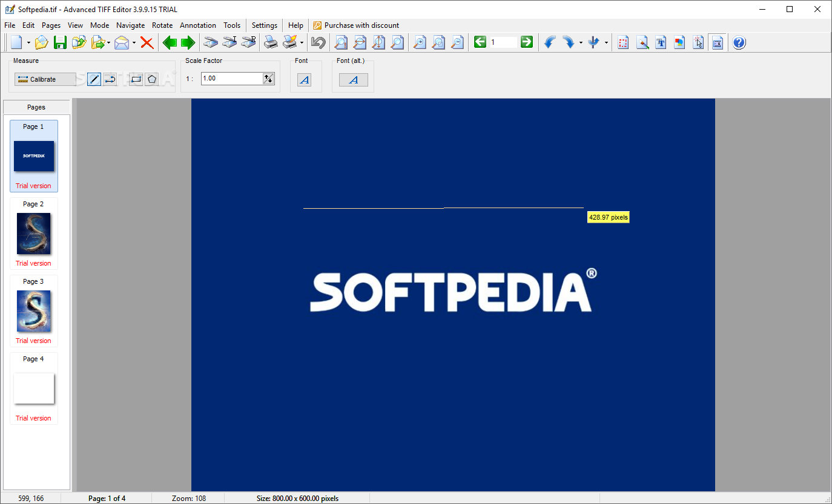Open dropdown arrow next to the envelope icon
Viewport: 832px width, 504px height.
(134, 43)
